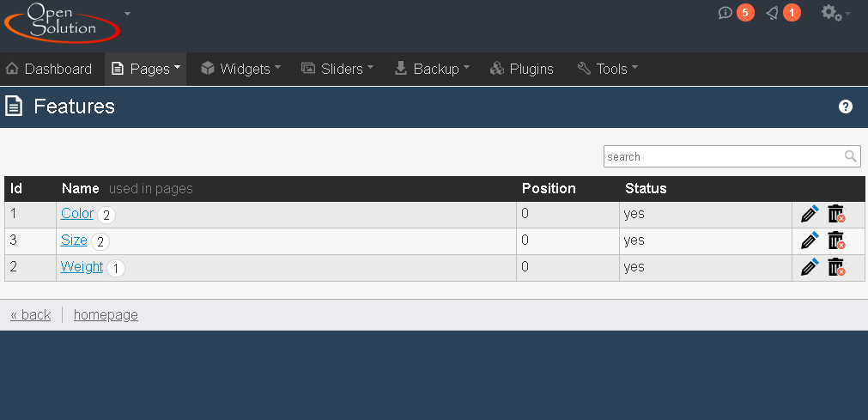Screen dimensions: 868x420
Task: Click the search magnifier icon
Action: 850,156
